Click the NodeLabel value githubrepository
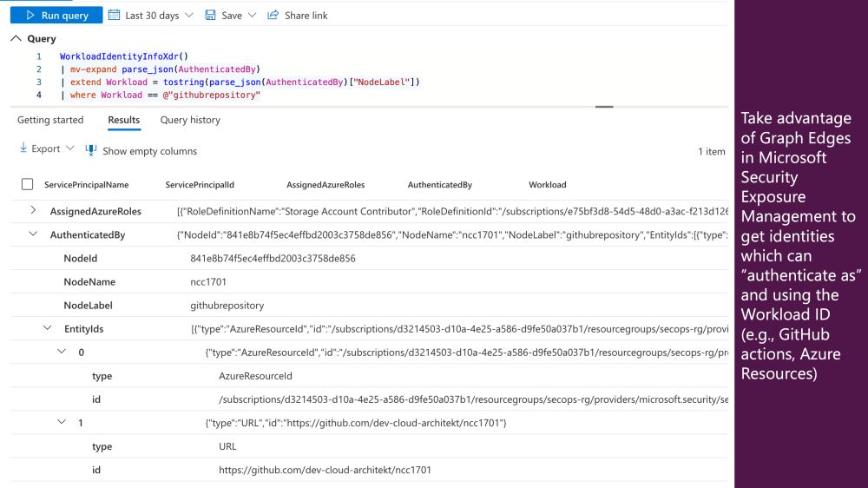868x488 pixels. [x=227, y=305]
